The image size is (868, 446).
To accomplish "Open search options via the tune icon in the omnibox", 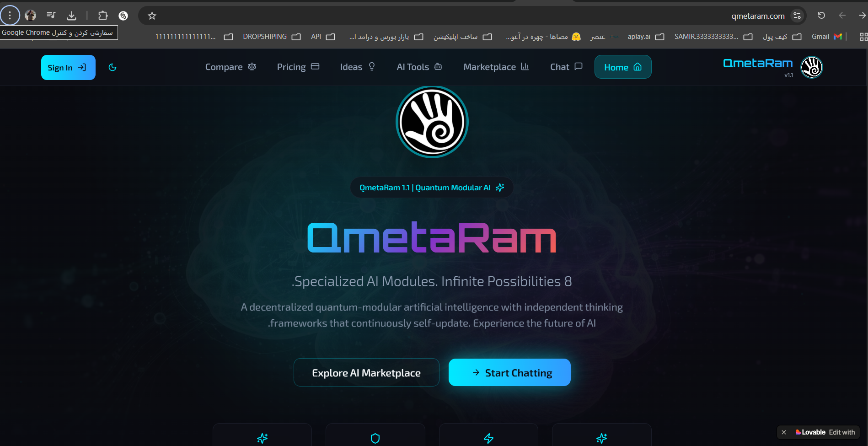I will click(797, 16).
